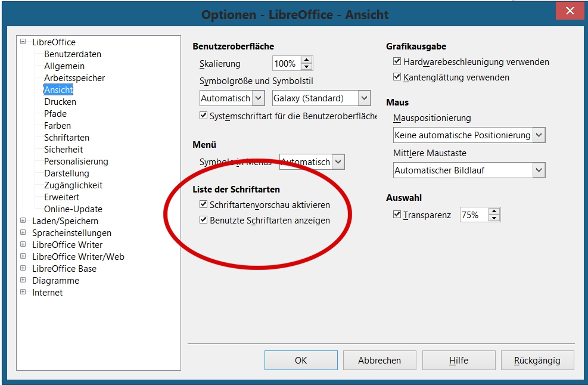588x385 pixels.
Task: Expand the Spracheinstellungen tree node
Action: tap(23, 232)
